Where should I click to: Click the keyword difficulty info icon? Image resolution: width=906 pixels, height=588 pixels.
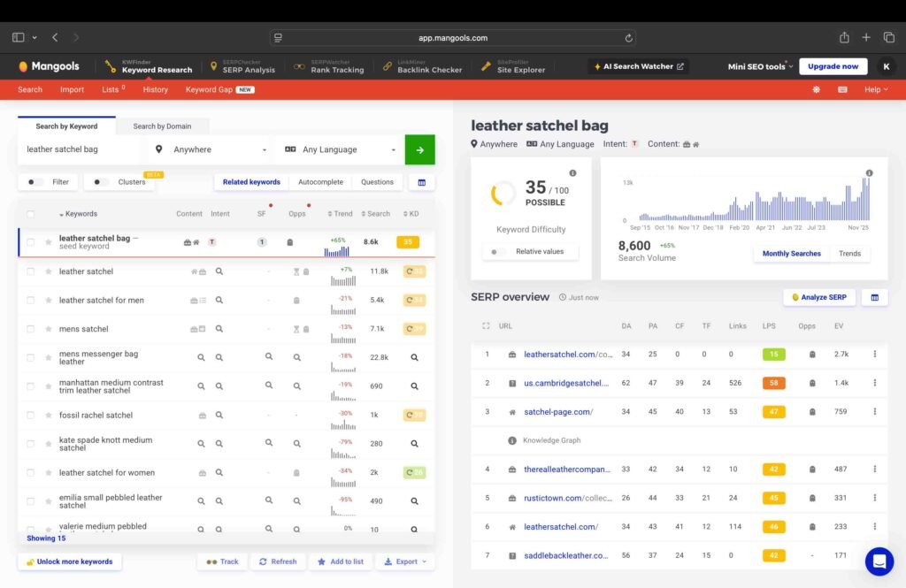tap(572, 173)
